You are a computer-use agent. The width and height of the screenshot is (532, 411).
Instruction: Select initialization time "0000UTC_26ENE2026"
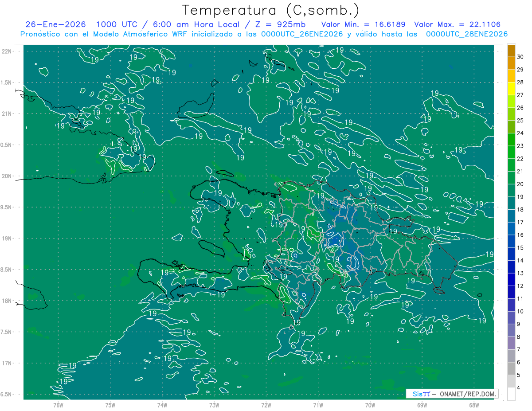tap(302, 34)
